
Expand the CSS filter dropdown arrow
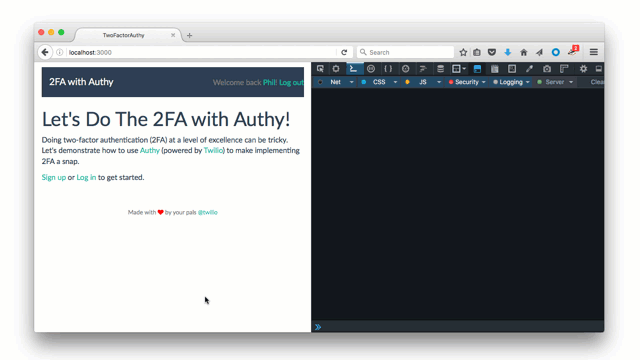pyautogui.click(x=395, y=82)
